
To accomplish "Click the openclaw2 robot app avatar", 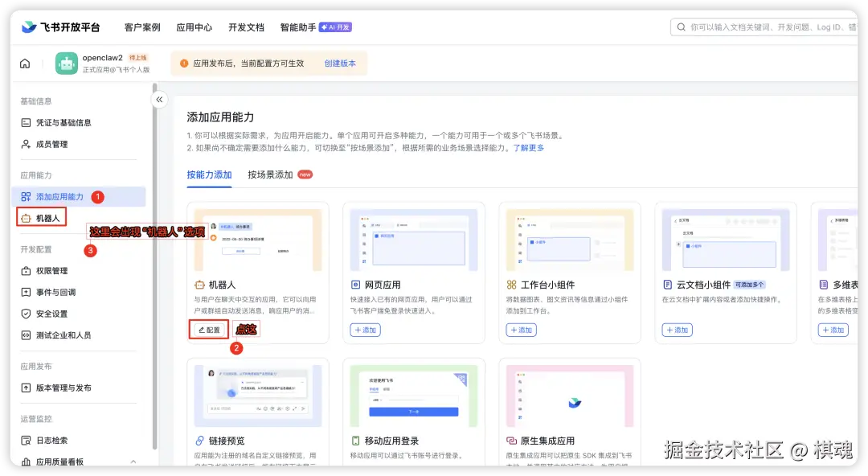I will click(67, 64).
